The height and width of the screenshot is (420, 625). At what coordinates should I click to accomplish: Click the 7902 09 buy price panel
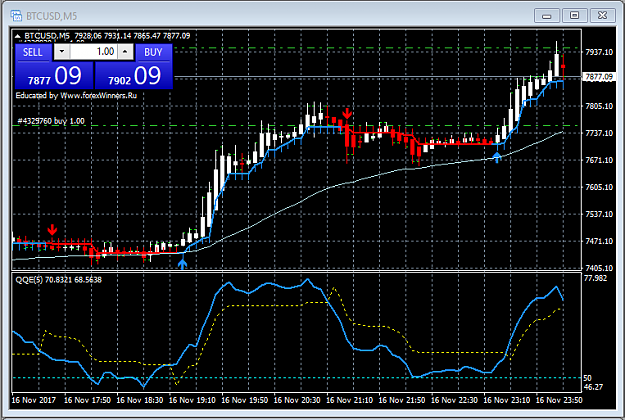coord(134,76)
